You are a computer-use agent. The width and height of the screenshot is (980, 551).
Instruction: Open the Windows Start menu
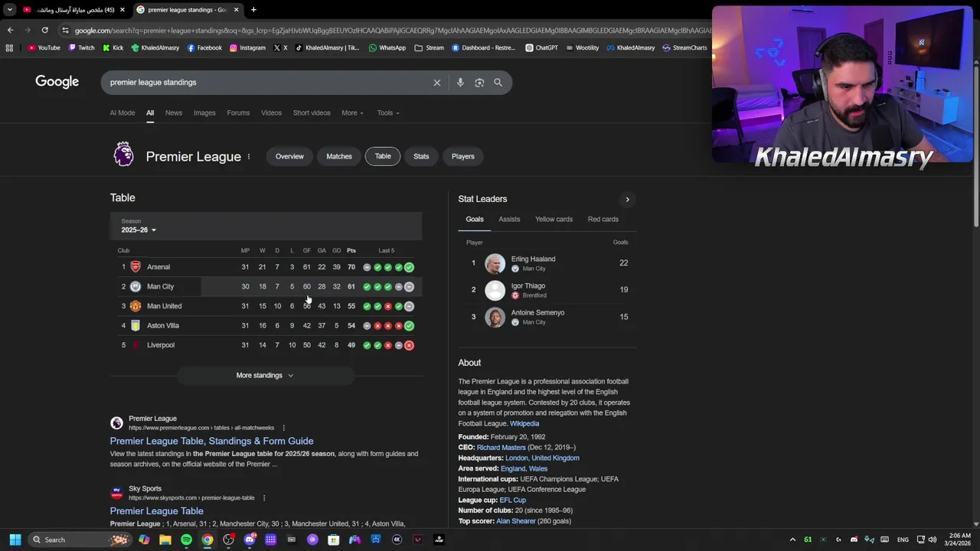click(x=15, y=540)
